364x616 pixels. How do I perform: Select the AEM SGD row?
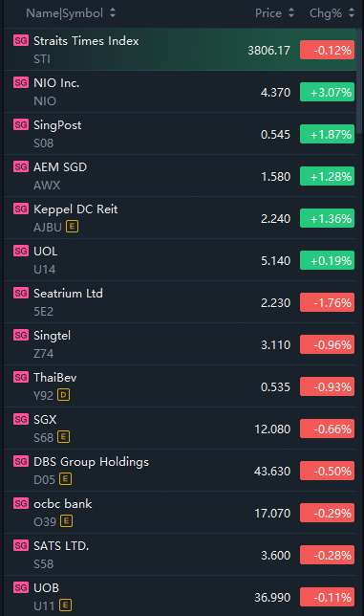(180, 176)
